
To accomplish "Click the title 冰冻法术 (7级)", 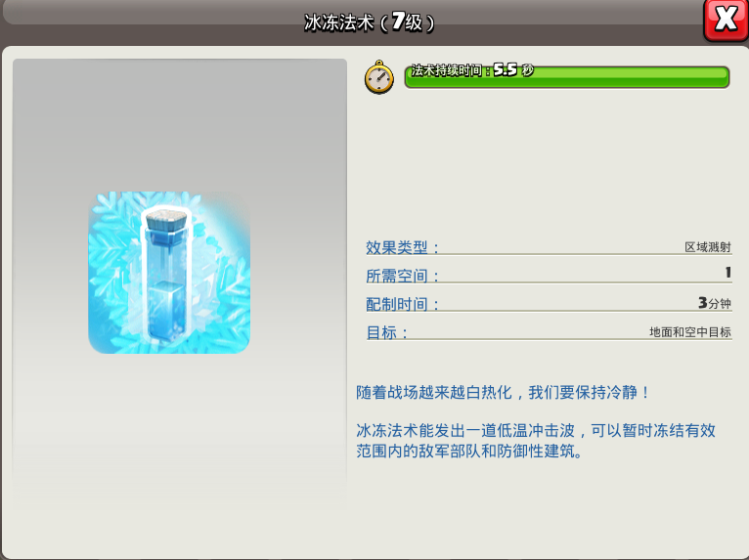I will click(370, 22).
